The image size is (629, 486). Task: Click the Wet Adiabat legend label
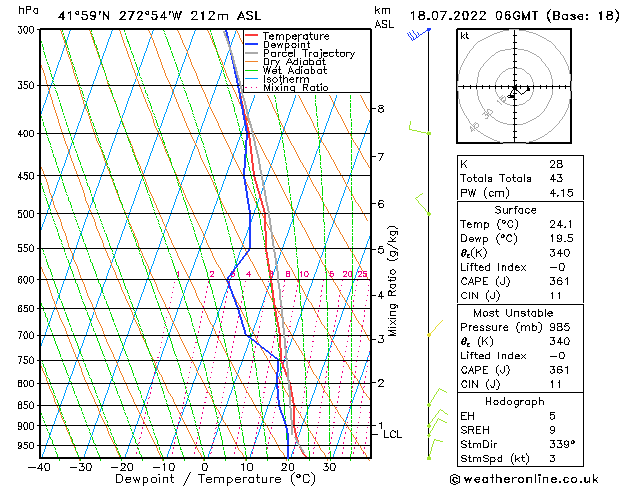[295, 70]
